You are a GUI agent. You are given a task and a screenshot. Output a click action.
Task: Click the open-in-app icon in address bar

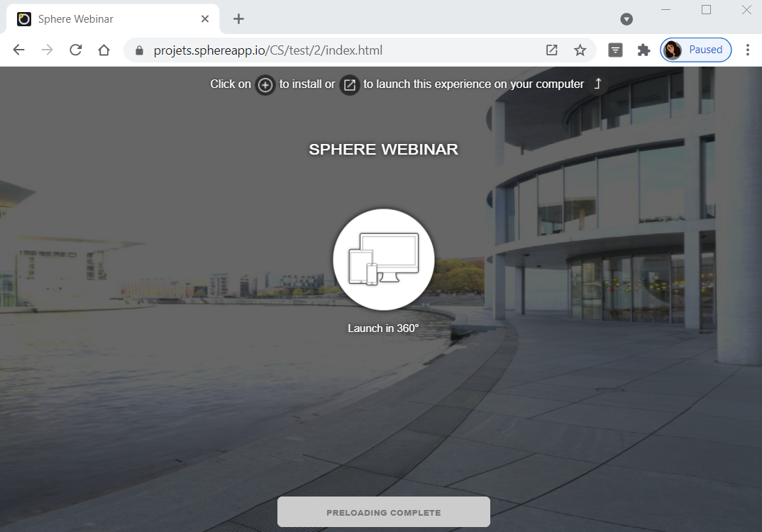551,50
